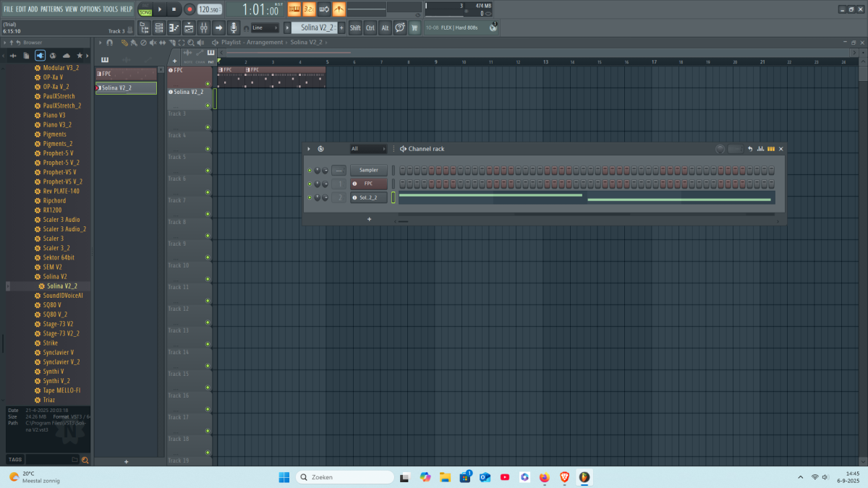Viewport: 868px width, 488px height.
Task: Start playback with the play button
Action: pos(160,9)
